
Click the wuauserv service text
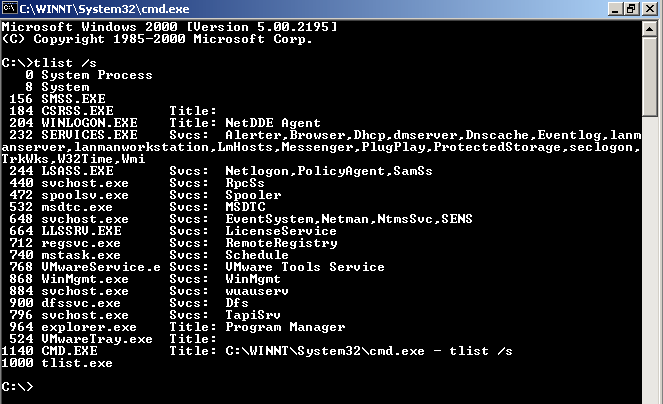tap(257, 291)
